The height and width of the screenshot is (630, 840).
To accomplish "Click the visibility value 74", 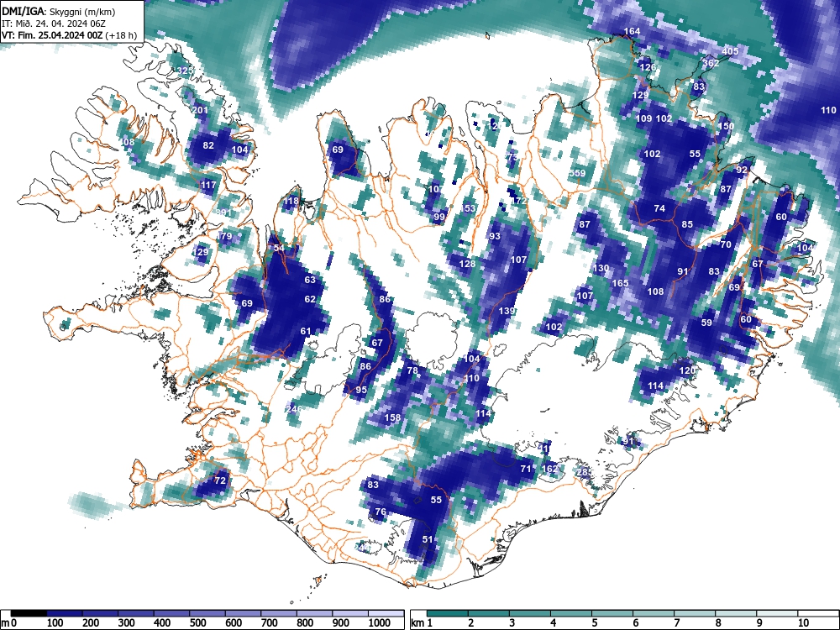I will [x=659, y=208].
